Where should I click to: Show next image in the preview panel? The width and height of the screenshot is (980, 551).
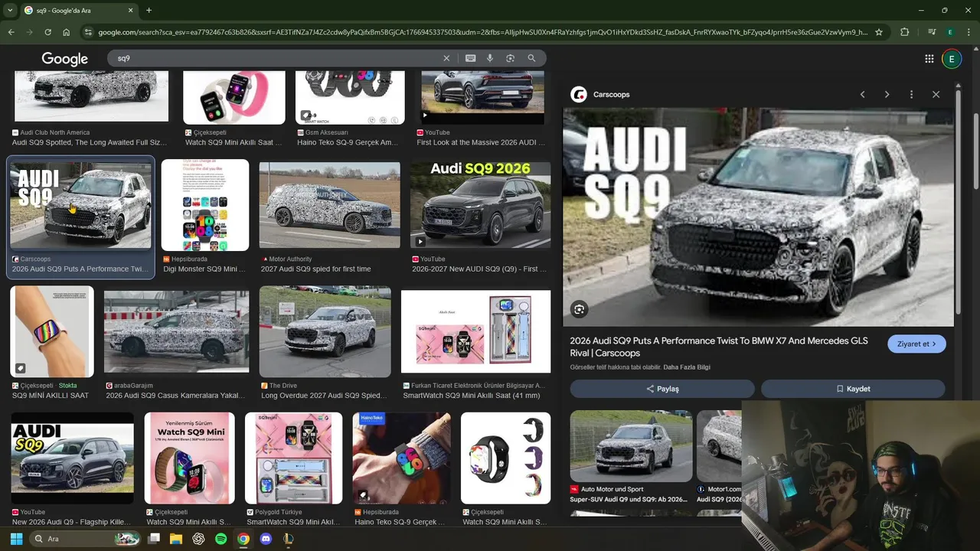[x=887, y=94]
